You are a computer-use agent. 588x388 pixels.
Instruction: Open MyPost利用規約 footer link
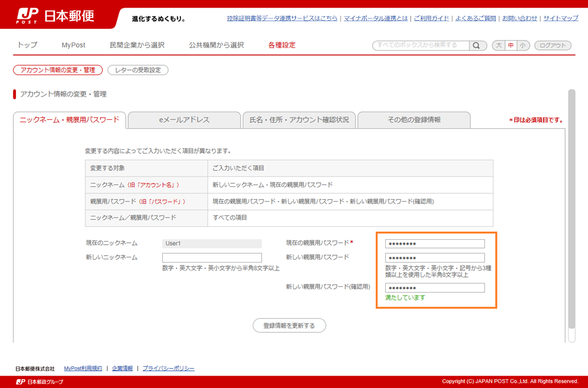tap(83, 369)
